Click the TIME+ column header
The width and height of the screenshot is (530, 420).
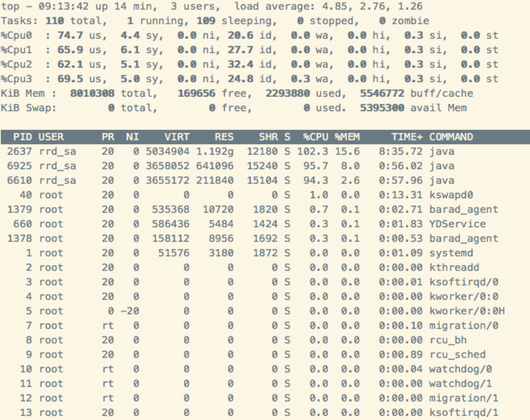coord(407,137)
